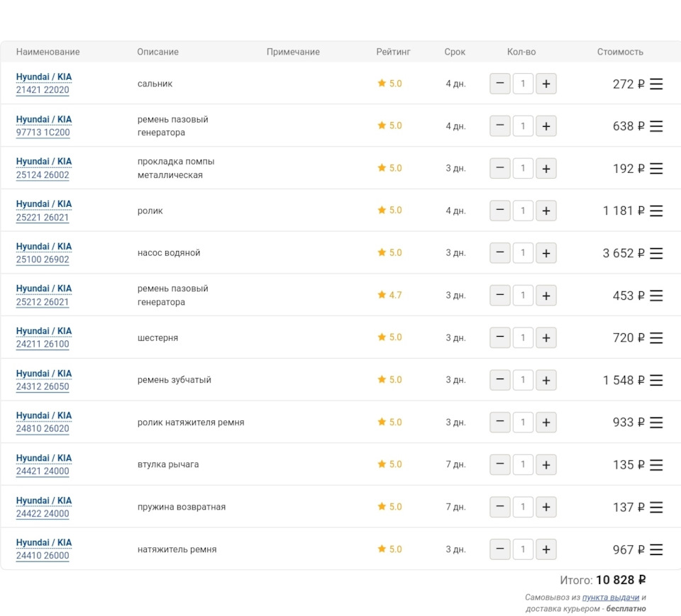Open the пункта выдачи link

610,598
